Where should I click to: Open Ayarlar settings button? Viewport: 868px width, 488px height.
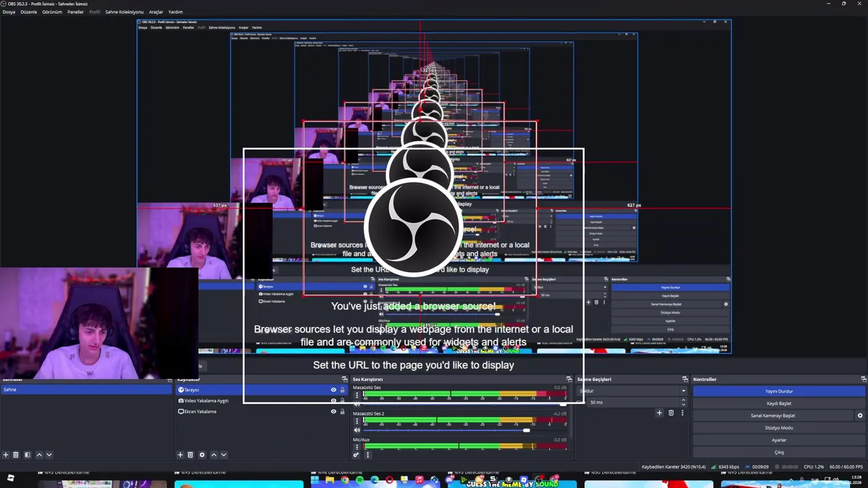pos(778,440)
